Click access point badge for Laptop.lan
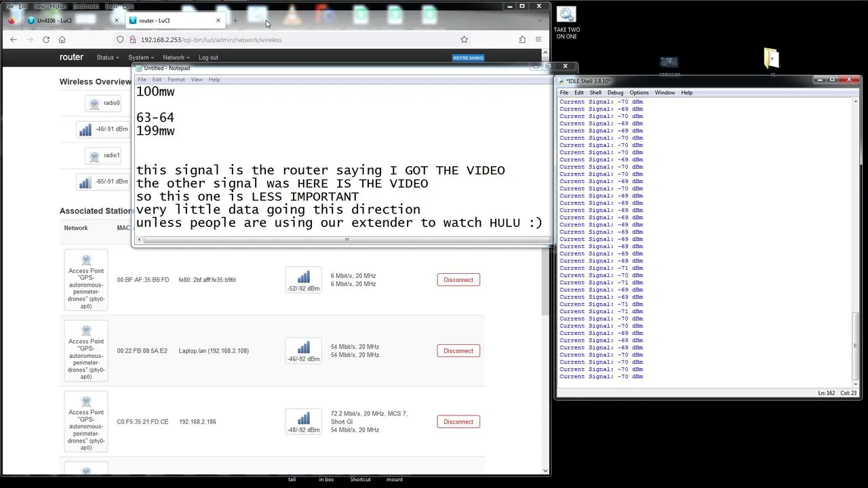Screen dimensions: 868x488 pos(86,350)
